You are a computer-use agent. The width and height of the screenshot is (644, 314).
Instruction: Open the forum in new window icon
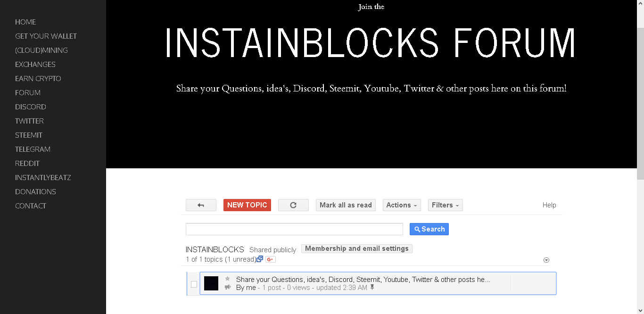click(x=259, y=259)
